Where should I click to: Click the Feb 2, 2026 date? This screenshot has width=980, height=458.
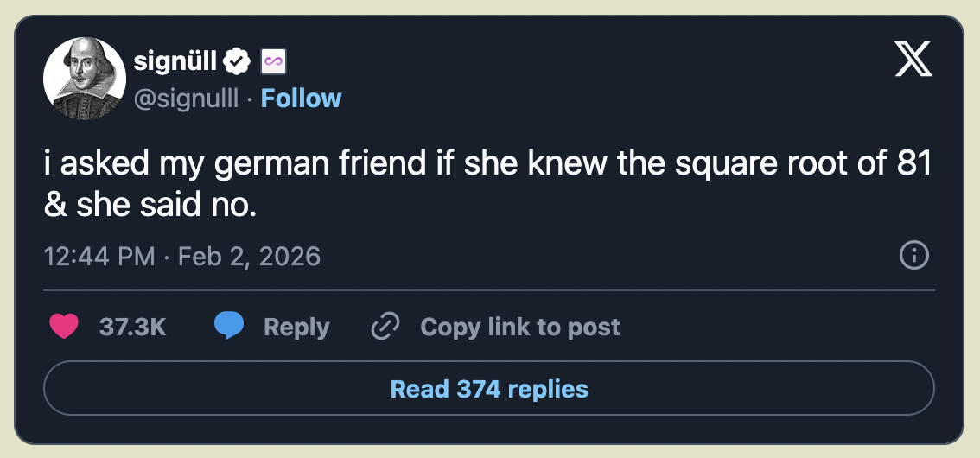click(x=250, y=256)
